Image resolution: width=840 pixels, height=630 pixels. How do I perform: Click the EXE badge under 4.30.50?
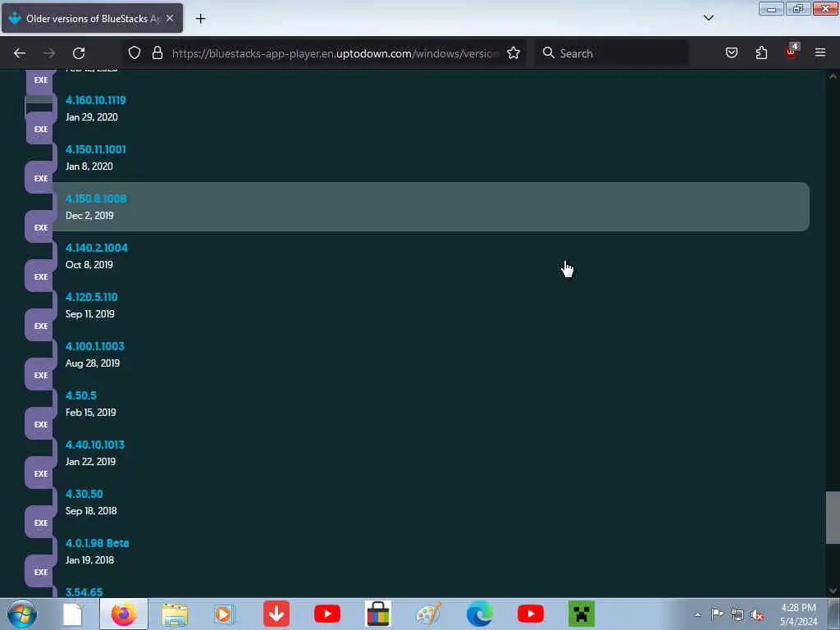coord(41,523)
